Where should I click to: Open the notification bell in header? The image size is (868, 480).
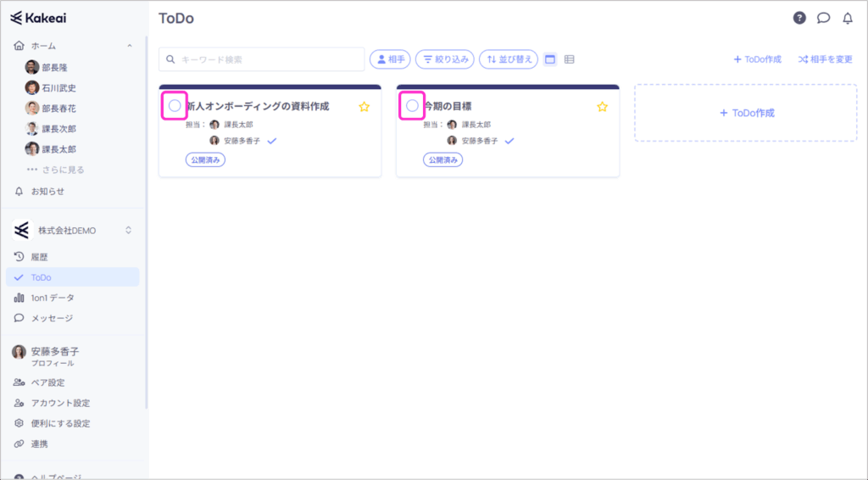coord(847,18)
